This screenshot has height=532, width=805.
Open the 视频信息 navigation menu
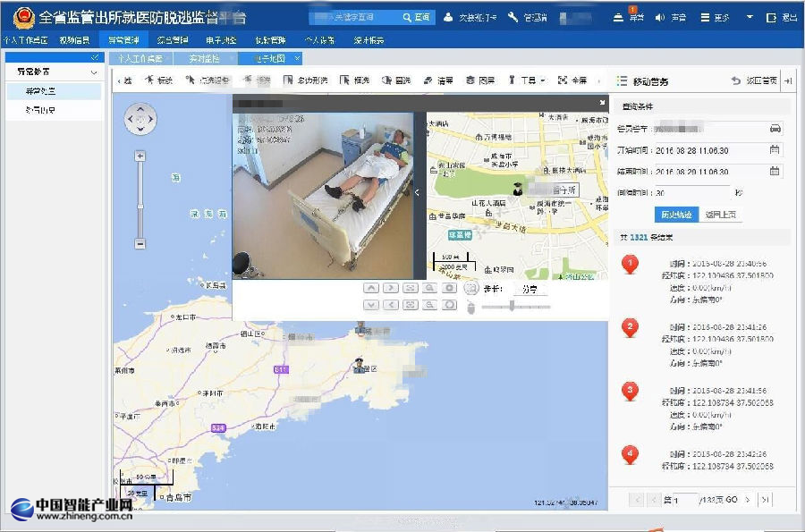(x=74, y=40)
